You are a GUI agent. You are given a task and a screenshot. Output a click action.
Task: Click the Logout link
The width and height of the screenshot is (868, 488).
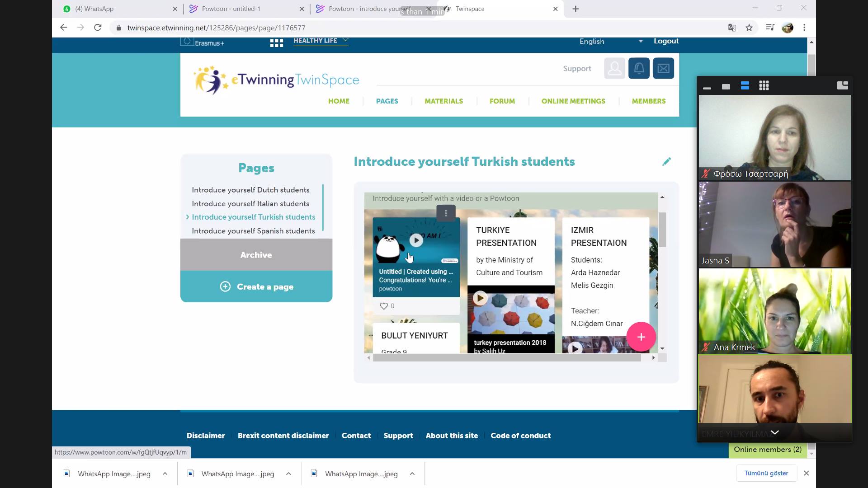(x=666, y=41)
